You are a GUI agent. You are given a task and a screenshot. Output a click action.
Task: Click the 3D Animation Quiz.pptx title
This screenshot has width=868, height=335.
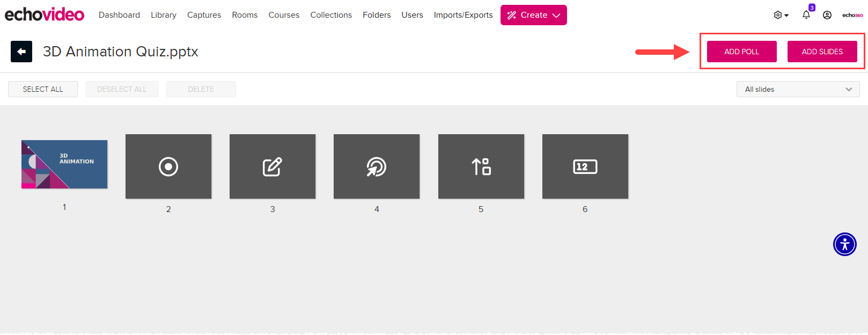point(121,52)
